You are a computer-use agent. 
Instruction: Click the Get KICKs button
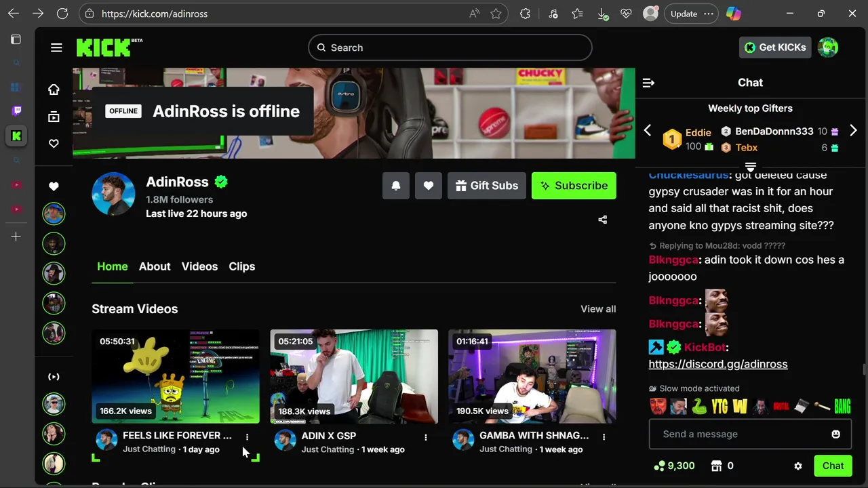click(x=775, y=47)
